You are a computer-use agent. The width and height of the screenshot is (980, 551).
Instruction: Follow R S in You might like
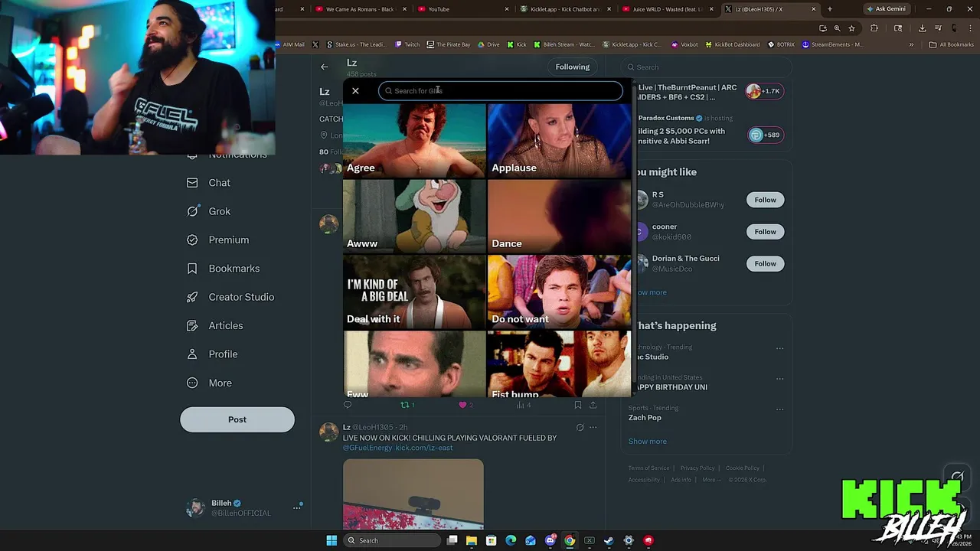click(765, 200)
